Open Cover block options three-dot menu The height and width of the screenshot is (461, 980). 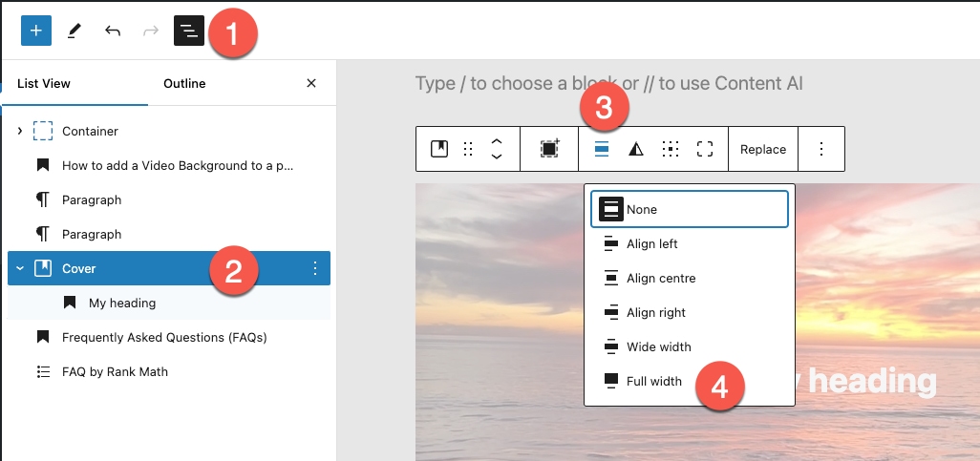click(315, 268)
